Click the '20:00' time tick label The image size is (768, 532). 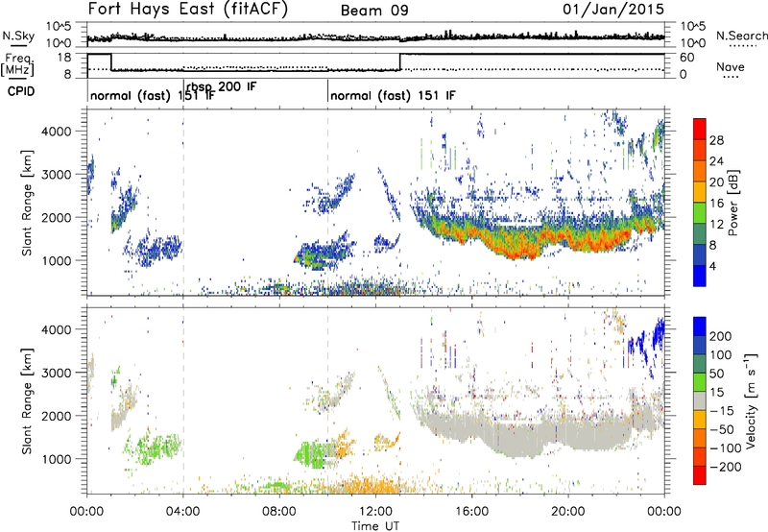(x=567, y=512)
